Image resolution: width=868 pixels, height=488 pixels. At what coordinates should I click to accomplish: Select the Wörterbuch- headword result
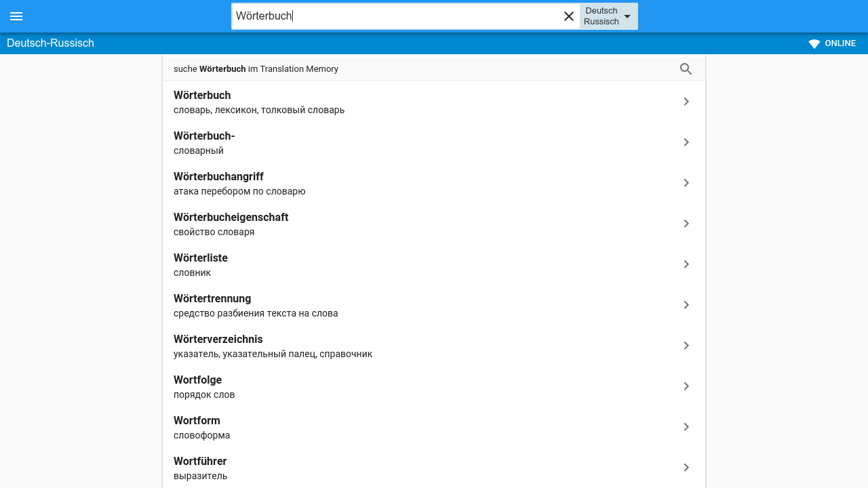(x=204, y=136)
